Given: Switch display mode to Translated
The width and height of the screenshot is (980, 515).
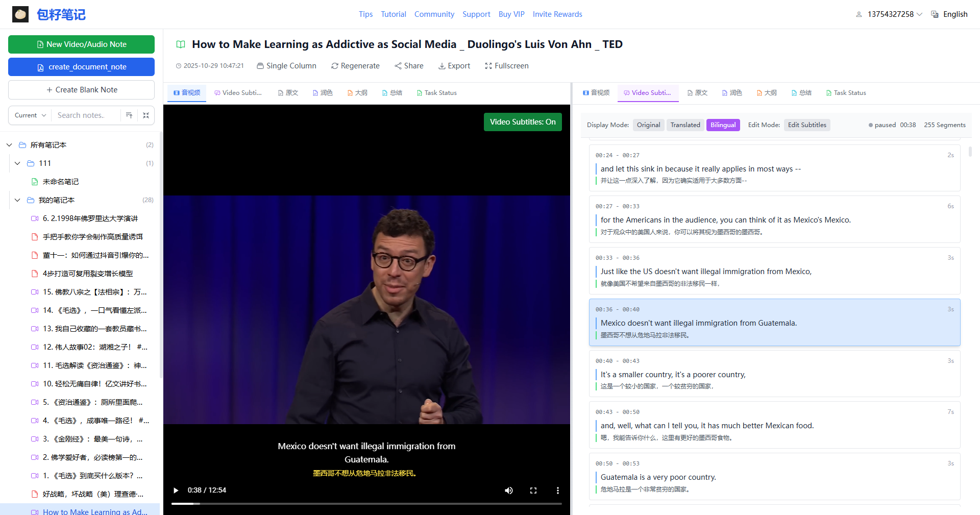Looking at the screenshot, I should click(x=685, y=125).
